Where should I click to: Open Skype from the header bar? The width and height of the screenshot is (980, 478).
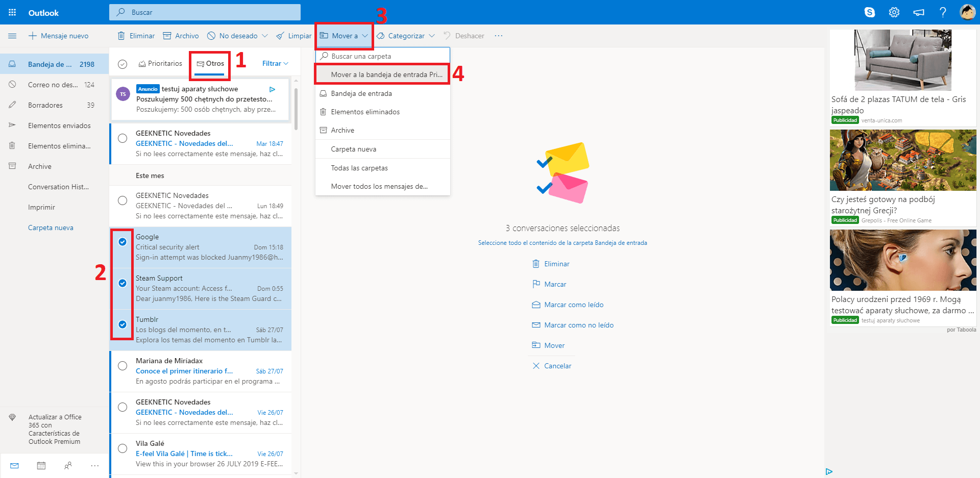click(870, 12)
